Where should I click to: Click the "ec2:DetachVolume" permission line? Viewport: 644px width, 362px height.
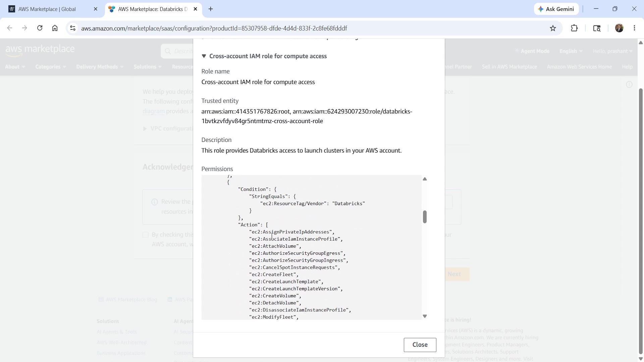click(275, 303)
